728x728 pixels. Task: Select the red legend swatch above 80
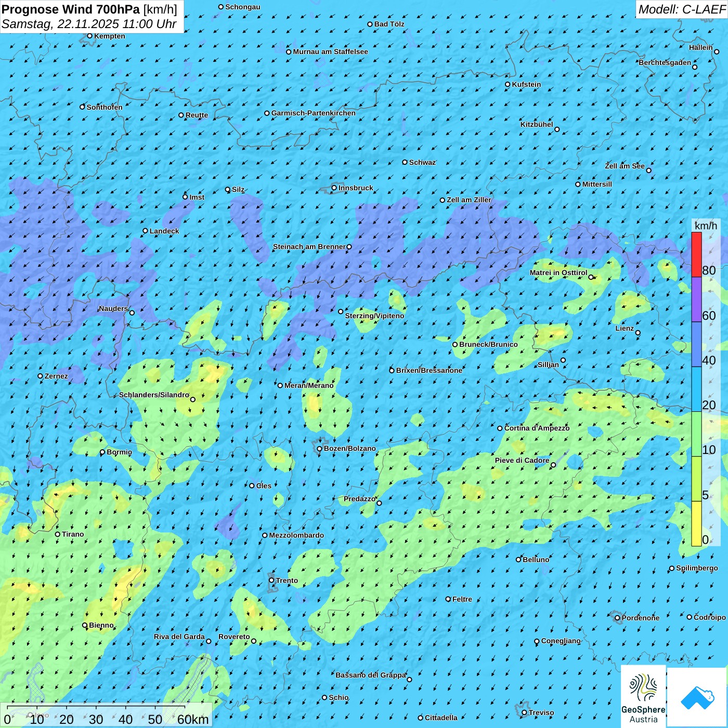(696, 254)
